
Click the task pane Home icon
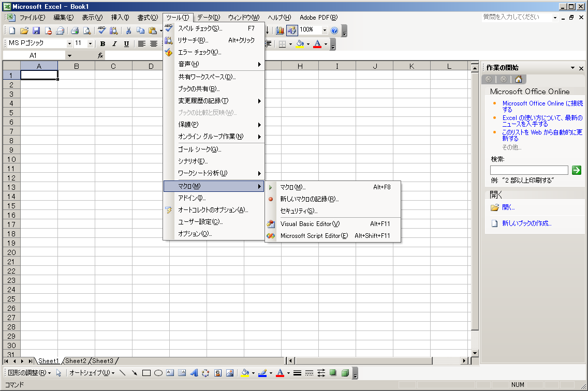pyautogui.click(x=518, y=79)
